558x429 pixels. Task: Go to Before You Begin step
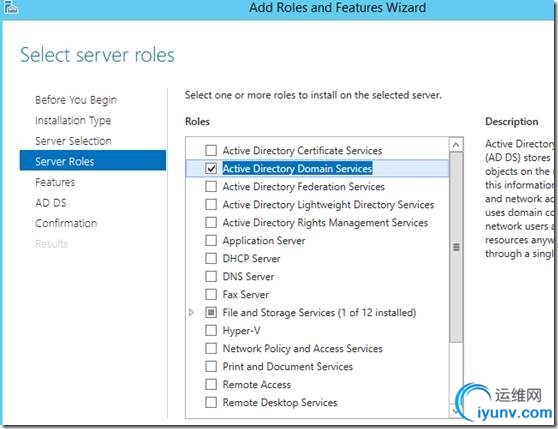tap(76, 100)
